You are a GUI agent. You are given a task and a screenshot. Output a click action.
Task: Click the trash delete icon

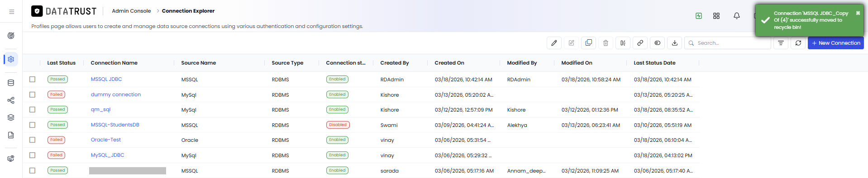[x=606, y=43]
